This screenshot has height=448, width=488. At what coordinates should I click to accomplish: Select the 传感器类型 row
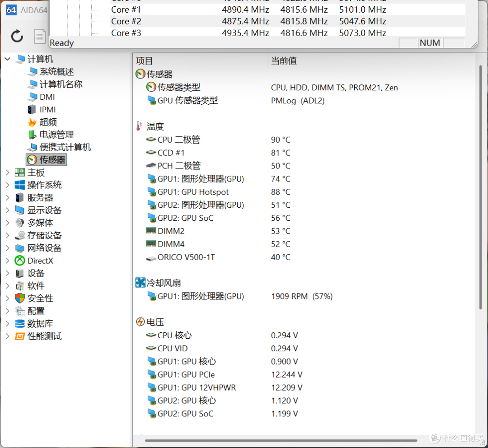(x=304, y=88)
